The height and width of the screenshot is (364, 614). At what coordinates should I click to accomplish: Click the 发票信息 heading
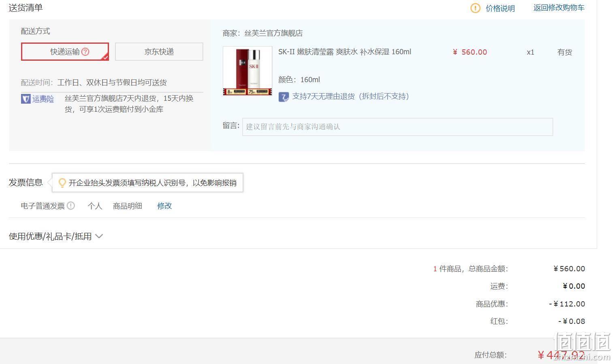coord(26,182)
